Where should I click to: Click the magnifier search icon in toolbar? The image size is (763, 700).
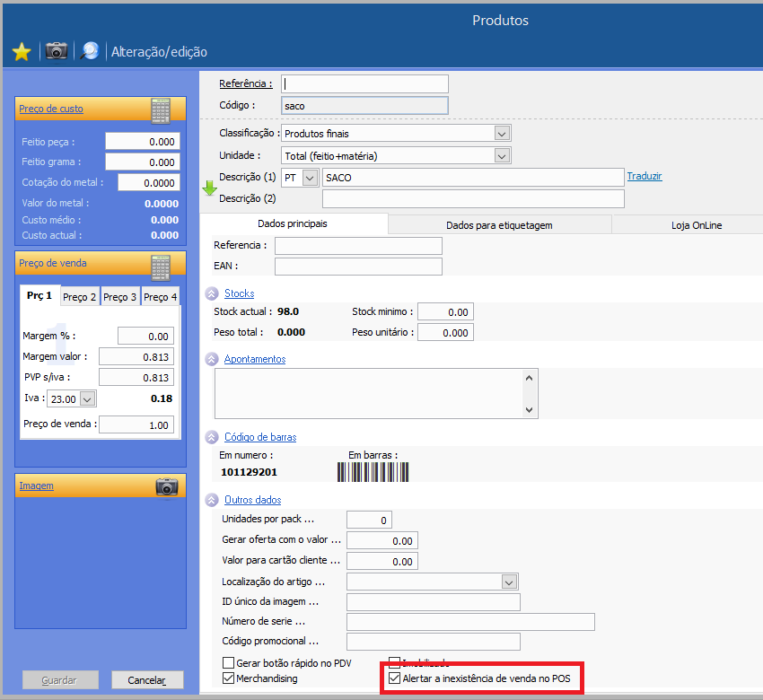click(90, 51)
